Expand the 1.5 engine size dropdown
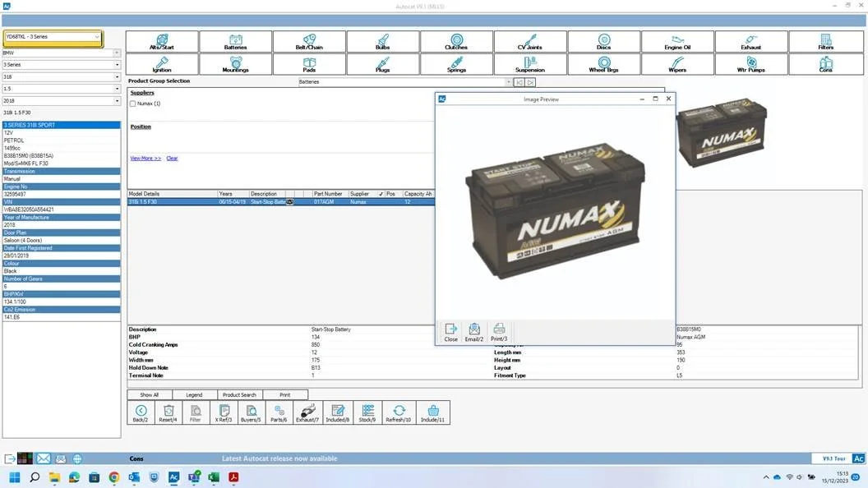The height and width of the screenshot is (488, 868). click(x=117, y=89)
